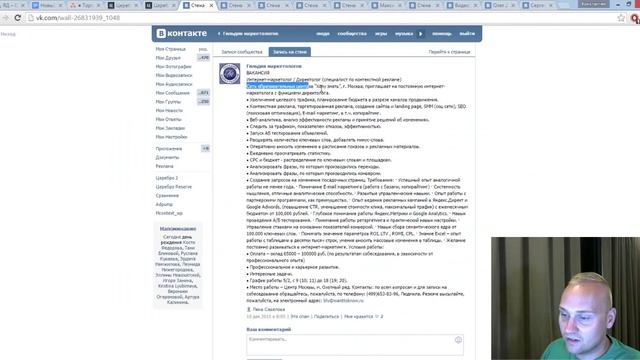Click 'ред.' edit link beside Моя Страница
Image resolution: width=640 pixels, height=360 pixels.
tap(203, 49)
